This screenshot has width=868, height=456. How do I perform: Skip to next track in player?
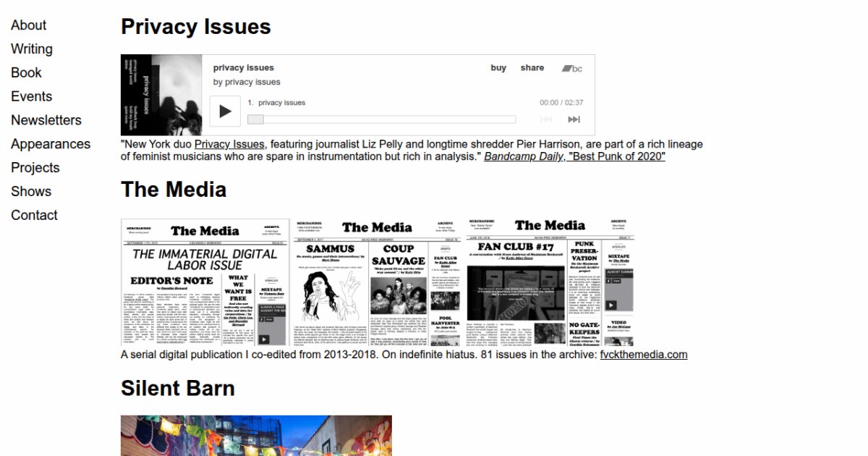[x=574, y=119]
